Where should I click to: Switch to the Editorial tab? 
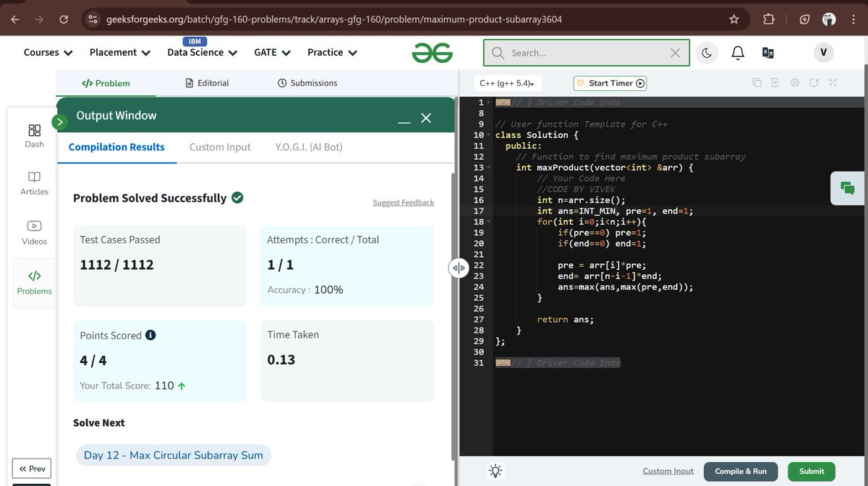point(207,83)
